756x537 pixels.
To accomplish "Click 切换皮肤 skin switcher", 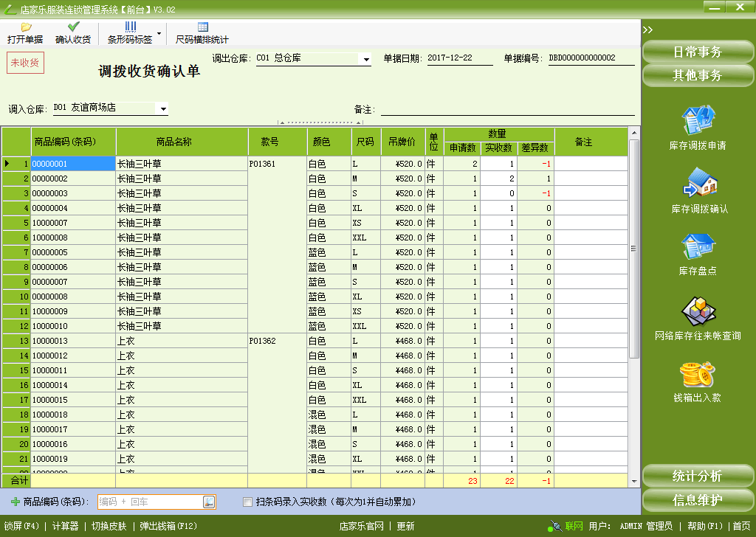I will [109, 526].
